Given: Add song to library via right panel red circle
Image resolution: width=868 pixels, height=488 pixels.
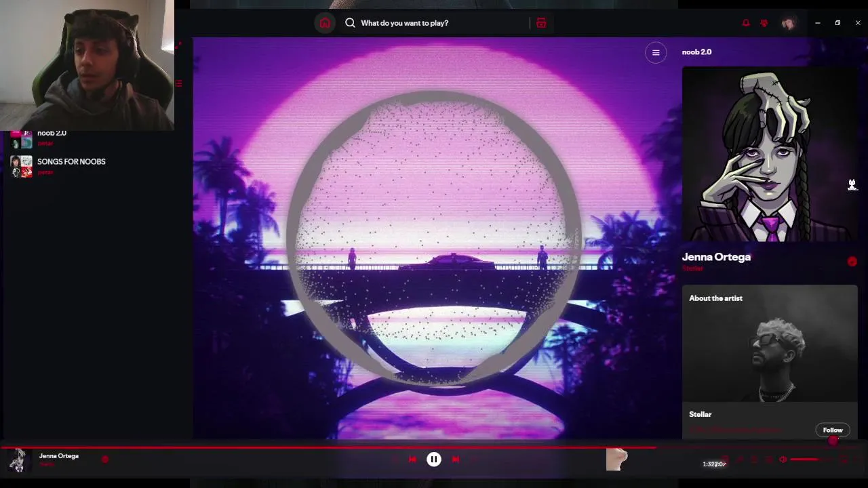Looking at the screenshot, I should pyautogui.click(x=852, y=262).
